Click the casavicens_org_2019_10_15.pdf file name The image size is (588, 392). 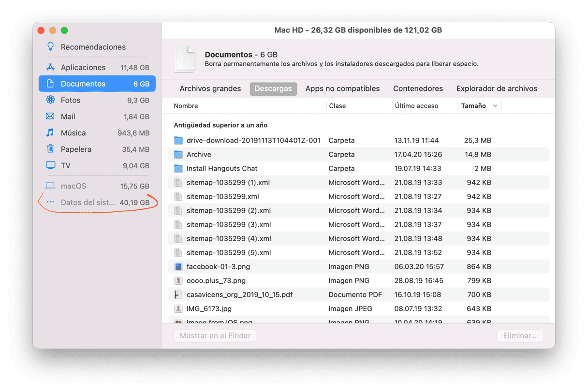[239, 295]
